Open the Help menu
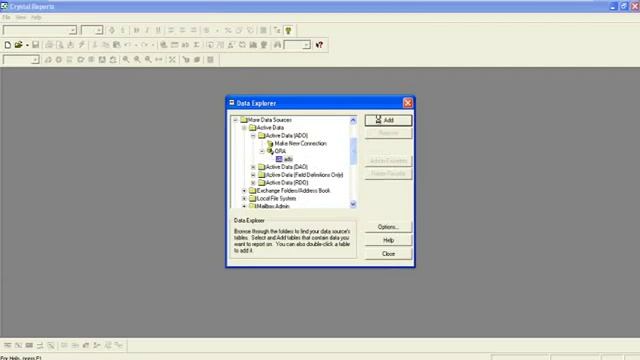This screenshot has height=360, width=640. pyautogui.click(x=36, y=18)
